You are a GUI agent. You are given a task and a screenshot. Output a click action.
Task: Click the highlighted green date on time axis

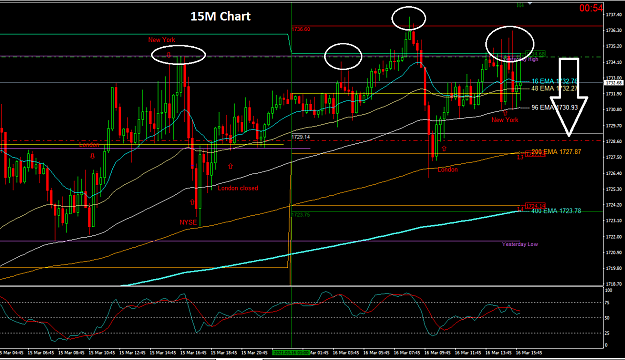pos(291,353)
